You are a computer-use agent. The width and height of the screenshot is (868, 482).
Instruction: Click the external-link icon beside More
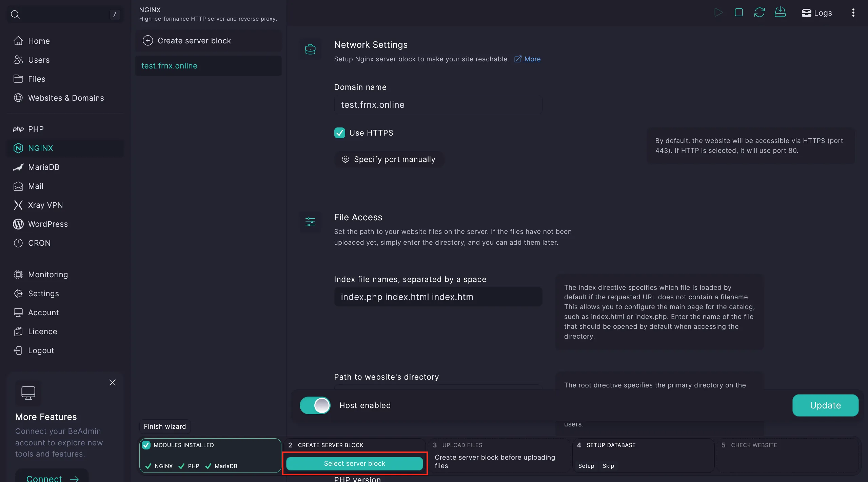[x=518, y=59]
